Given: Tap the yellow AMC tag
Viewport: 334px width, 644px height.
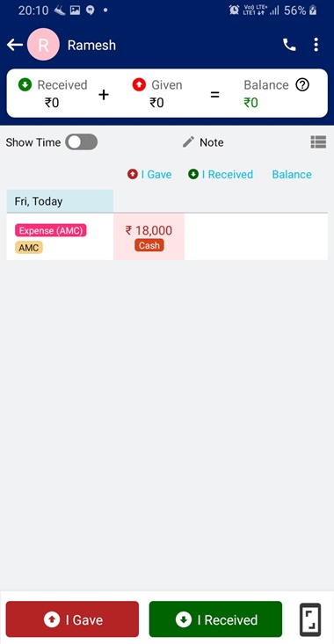Looking at the screenshot, I should [x=29, y=248].
